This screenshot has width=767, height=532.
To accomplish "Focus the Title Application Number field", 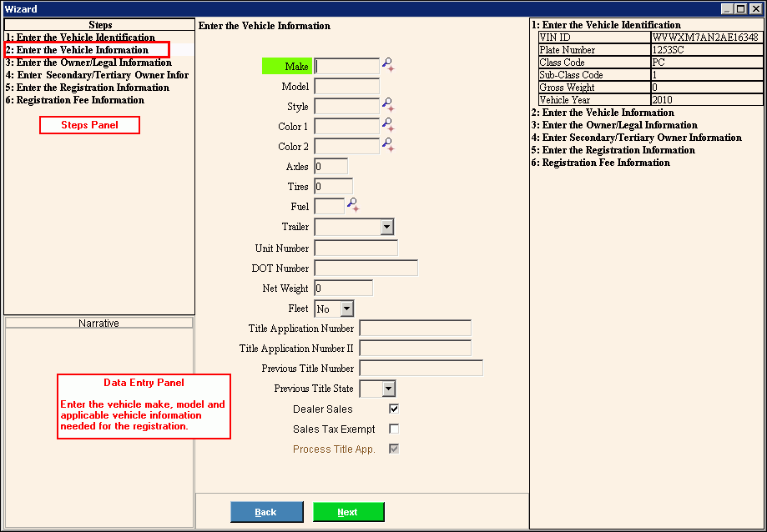I will pos(416,328).
